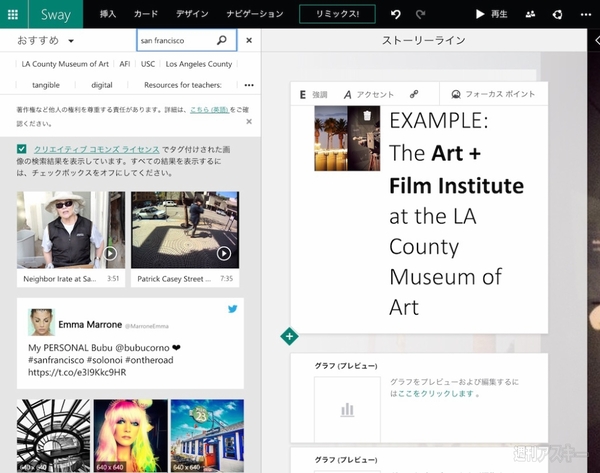Select the USC suggestion tag
600x473 pixels.
148,64
